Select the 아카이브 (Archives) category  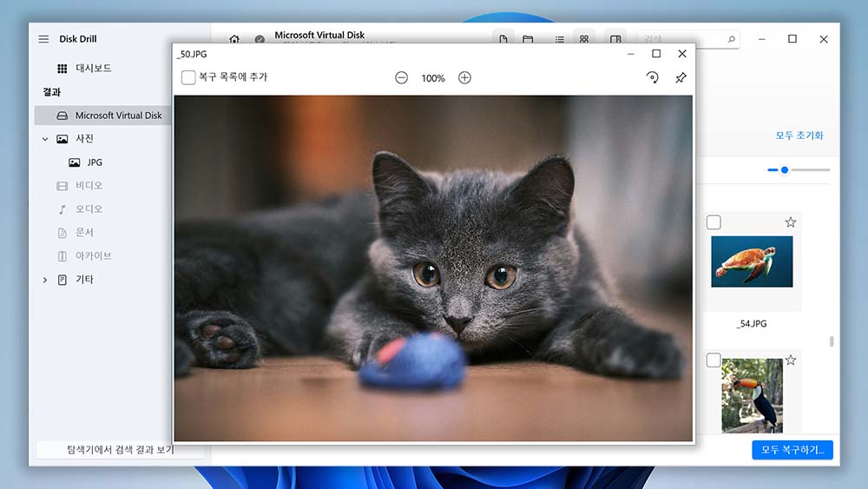point(93,256)
